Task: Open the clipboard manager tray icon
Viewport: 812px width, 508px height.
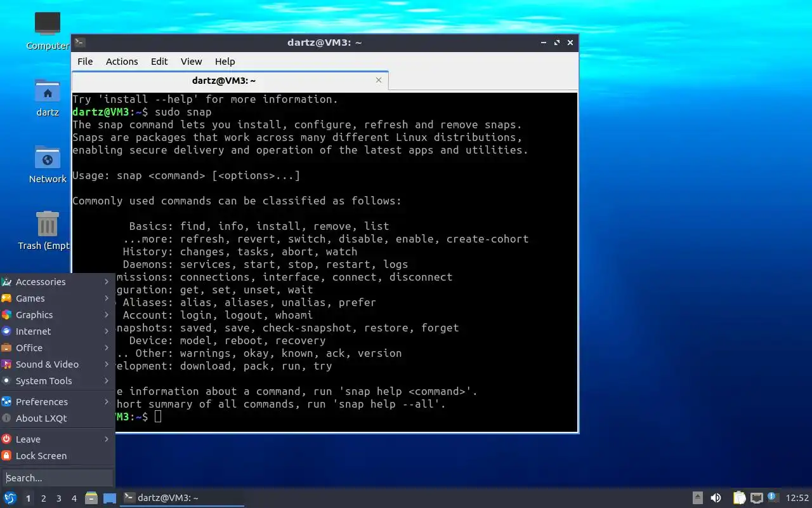Action: point(739,498)
